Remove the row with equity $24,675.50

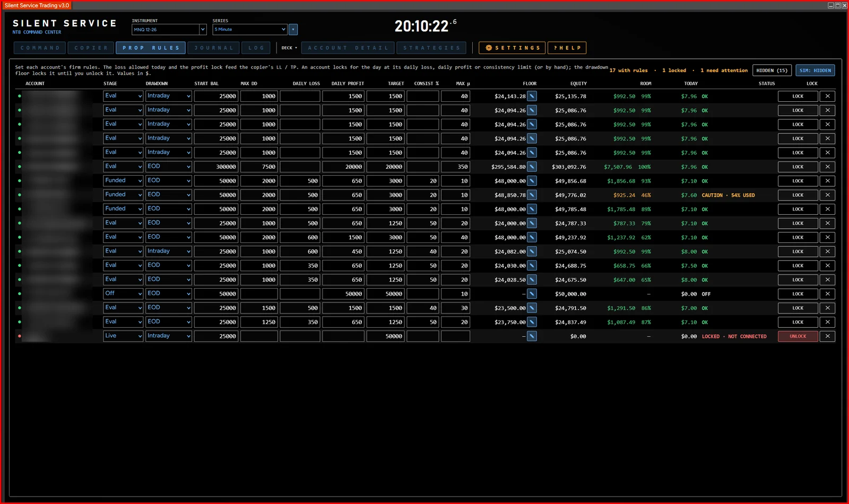tap(827, 280)
